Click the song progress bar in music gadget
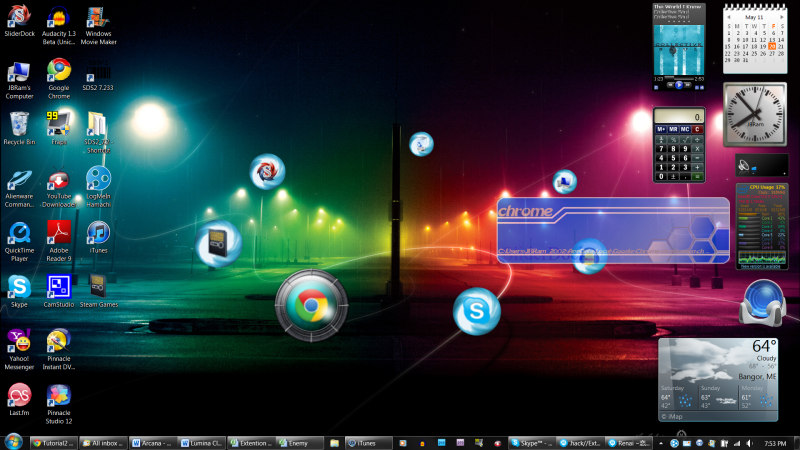800x450 pixels. click(x=679, y=78)
